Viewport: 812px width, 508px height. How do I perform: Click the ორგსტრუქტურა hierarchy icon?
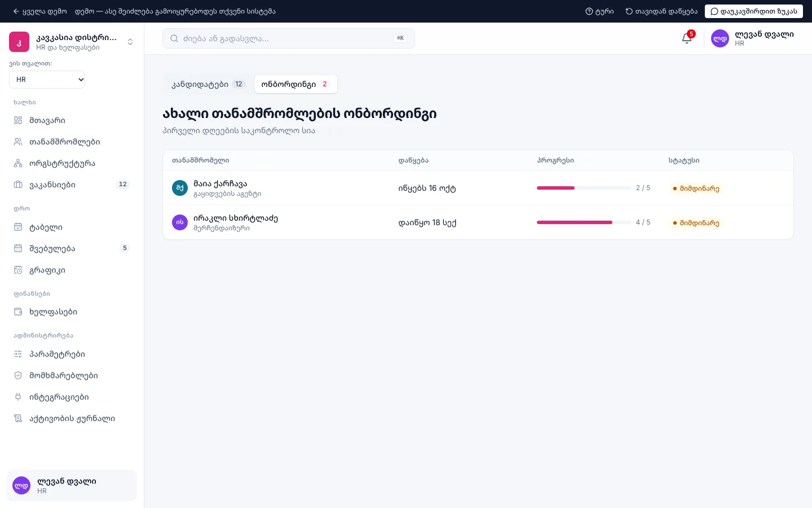(18, 163)
